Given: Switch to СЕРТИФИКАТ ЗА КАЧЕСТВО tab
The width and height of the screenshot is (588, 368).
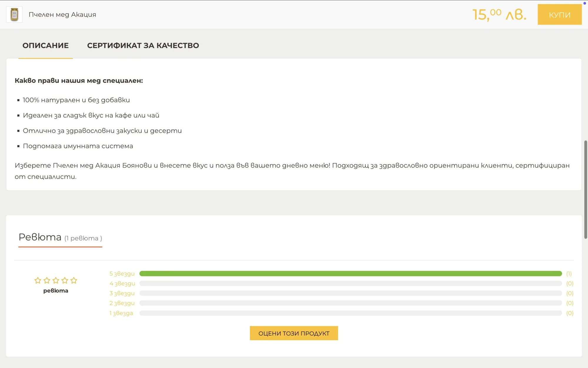Looking at the screenshot, I should [x=143, y=45].
